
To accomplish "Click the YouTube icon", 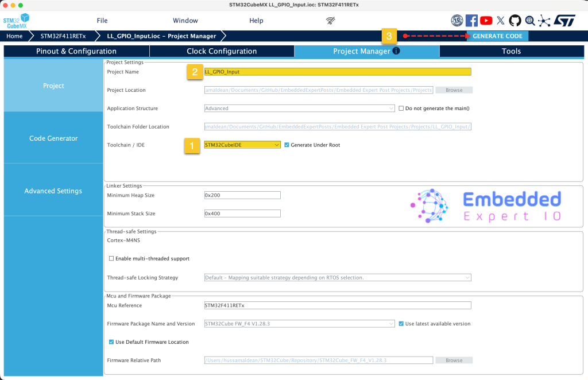I will (486, 21).
